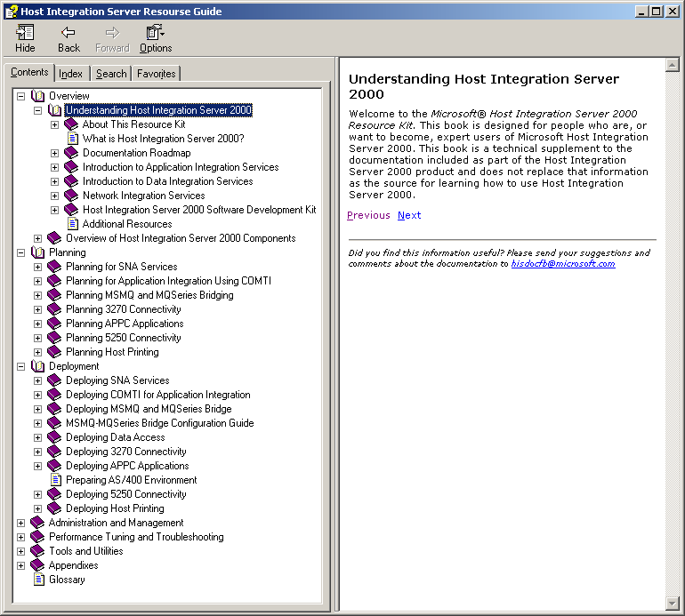Switch to the Favorites tab
The height and width of the screenshot is (616, 685).
(156, 74)
